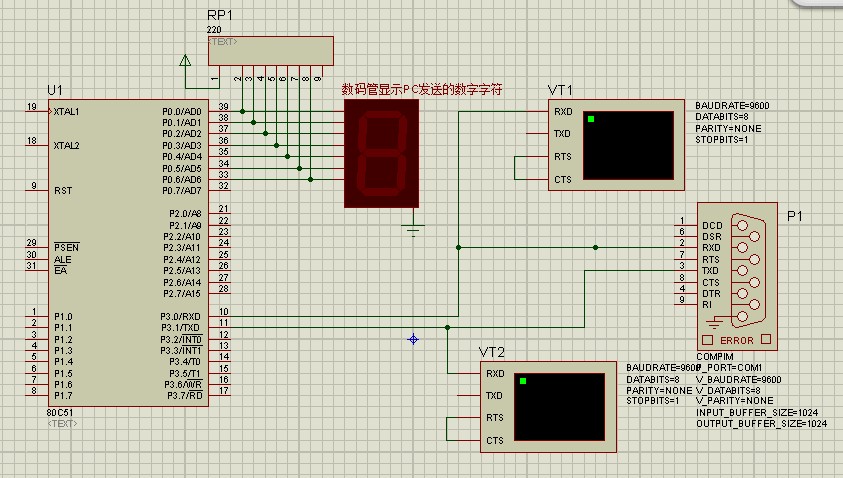
Task: Click the RTS pin on VT2
Action: [495, 418]
